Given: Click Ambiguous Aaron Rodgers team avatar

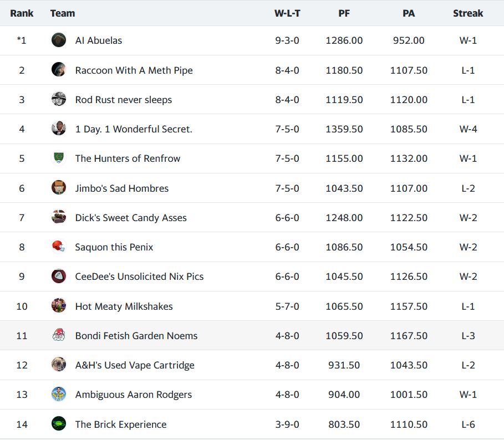Looking at the screenshot, I should pos(59,395).
